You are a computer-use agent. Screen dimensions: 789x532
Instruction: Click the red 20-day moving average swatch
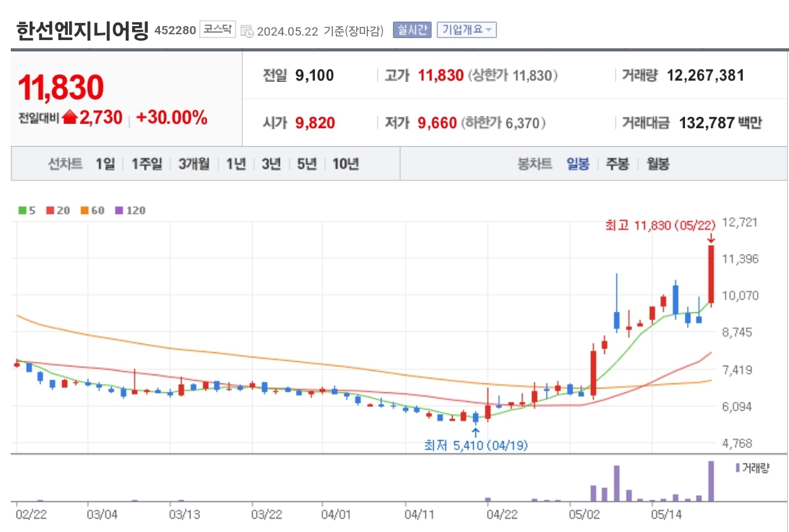click(50, 210)
